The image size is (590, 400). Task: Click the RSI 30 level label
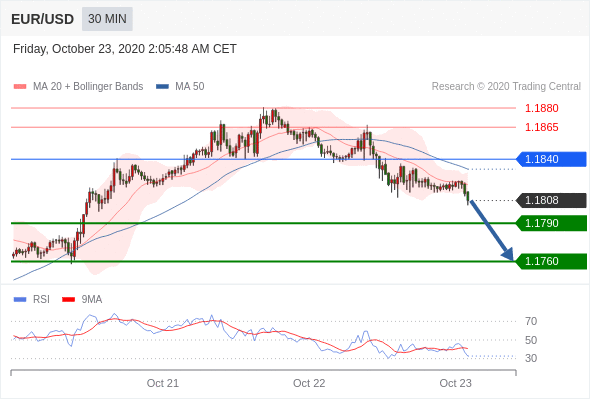[531, 358]
